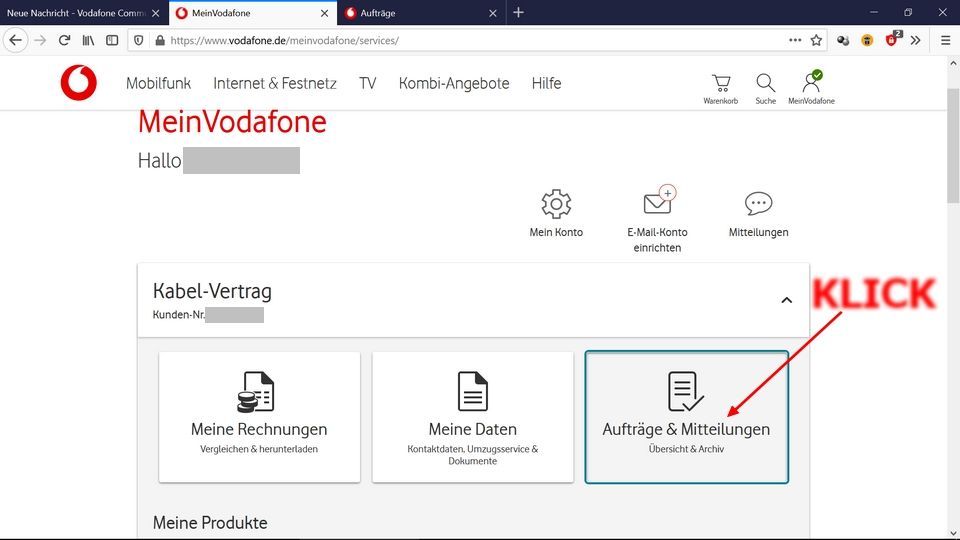Image resolution: width=960 pixels, height=540 pixels.
Task: Show more toolbar items overflow chevron
Action: (915, 40)
